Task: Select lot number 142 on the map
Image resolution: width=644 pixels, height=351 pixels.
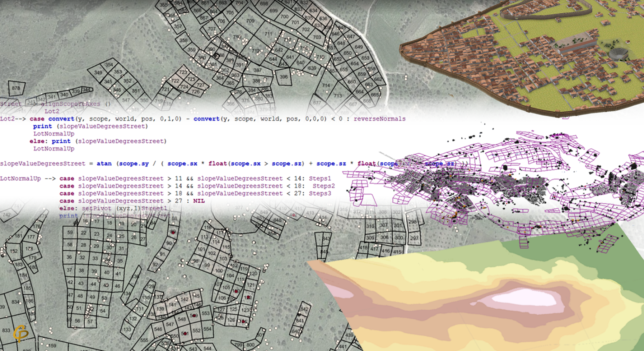Action: point(185,299)
